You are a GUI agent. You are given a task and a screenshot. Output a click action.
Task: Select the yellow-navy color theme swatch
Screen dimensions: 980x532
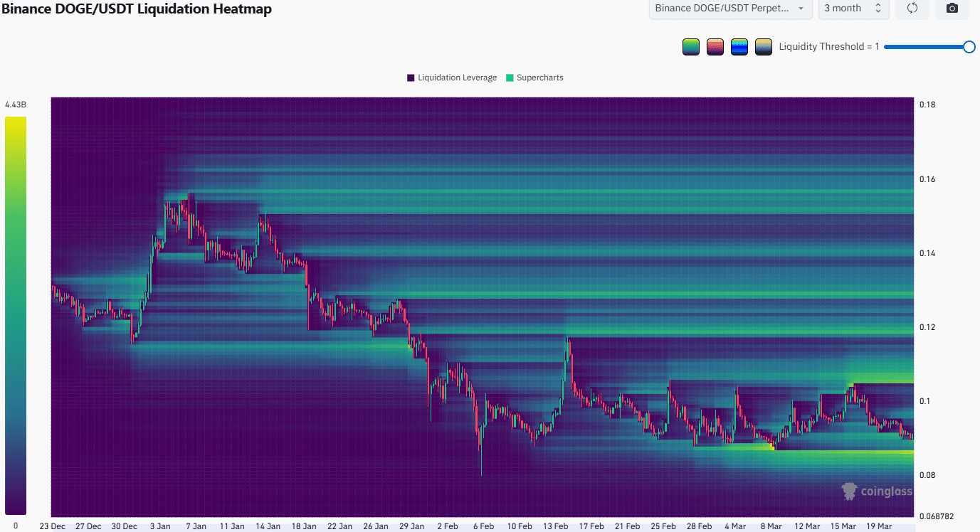click(764, 47)
